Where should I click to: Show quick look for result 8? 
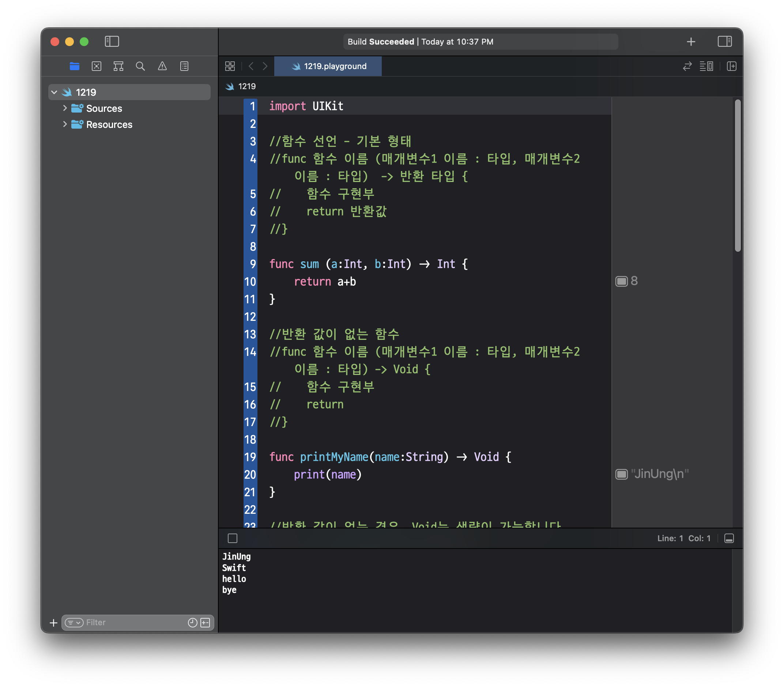point(621,281)
